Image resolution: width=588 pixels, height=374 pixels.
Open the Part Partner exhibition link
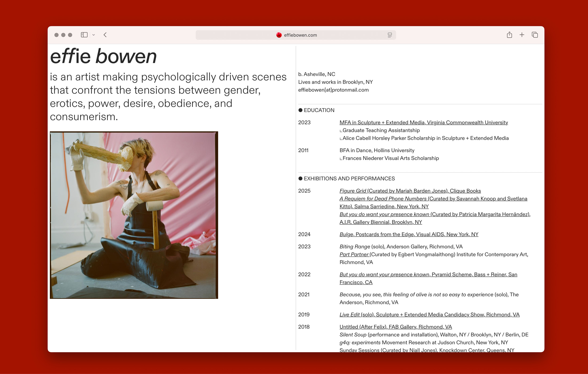354,254
